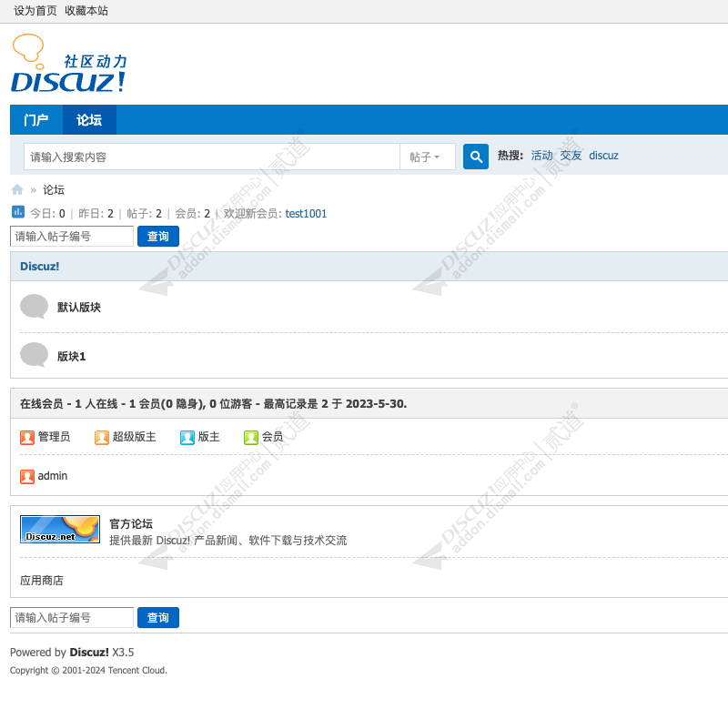This screenshot has width=728, height=709.
Task: Click the Discuz! logo
Action: (68, 63)
